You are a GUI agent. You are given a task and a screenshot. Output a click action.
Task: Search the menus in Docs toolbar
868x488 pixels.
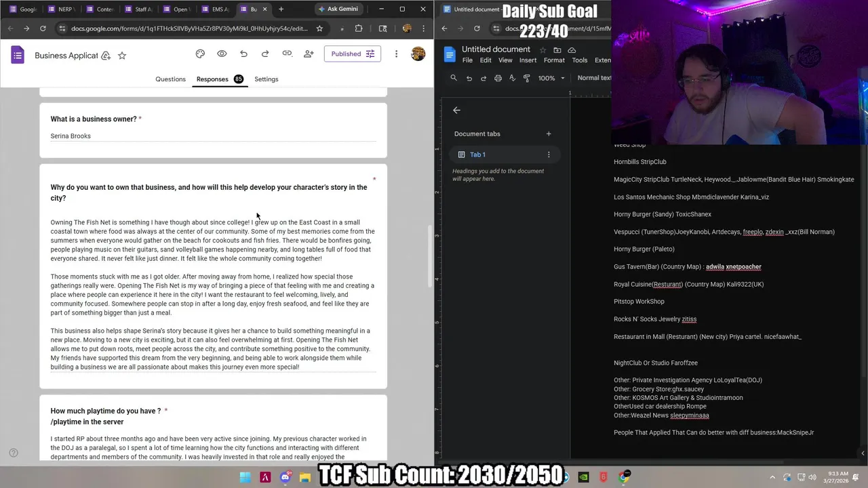[454, 78]
